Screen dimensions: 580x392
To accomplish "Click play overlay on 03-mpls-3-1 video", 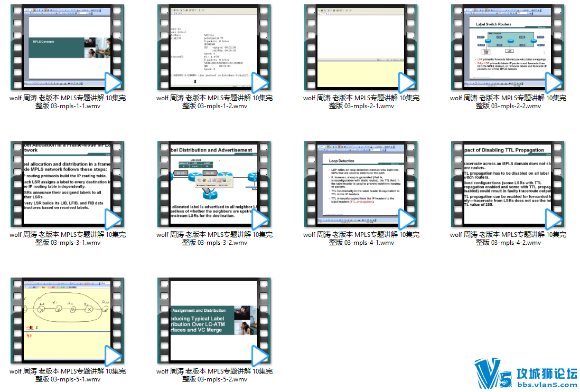I will pos(113,219).
